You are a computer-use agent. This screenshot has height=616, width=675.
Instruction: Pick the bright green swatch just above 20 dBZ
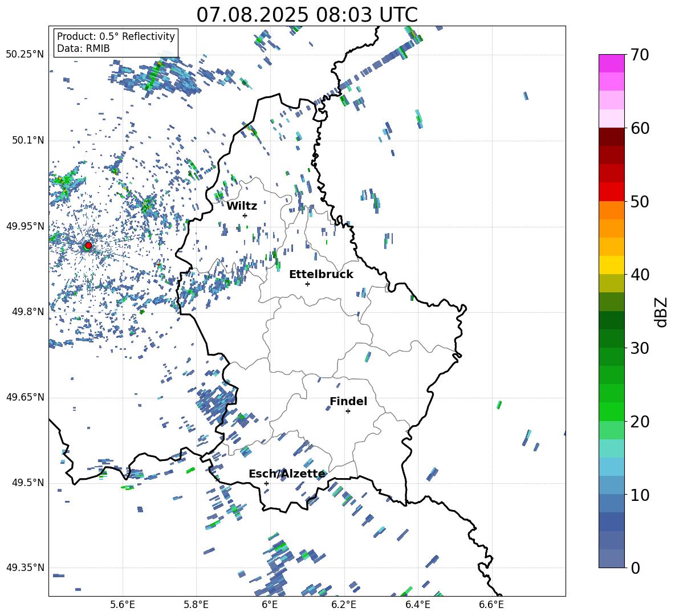click(612, 411)
